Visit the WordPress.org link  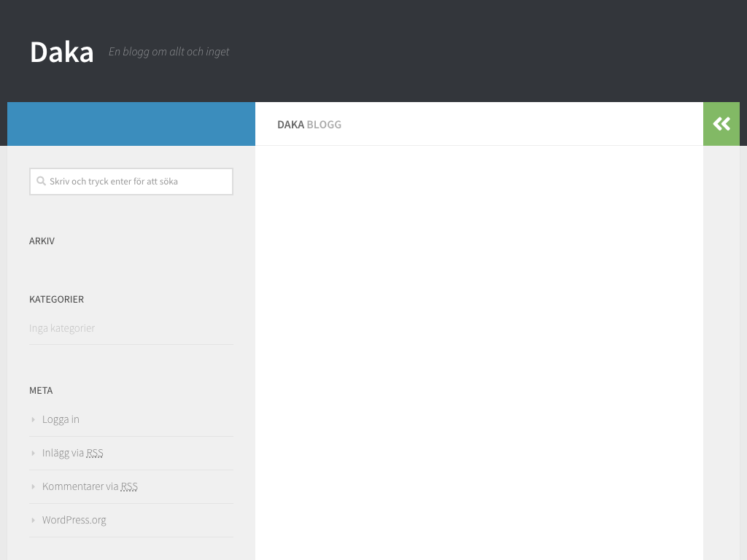(74, 520)
